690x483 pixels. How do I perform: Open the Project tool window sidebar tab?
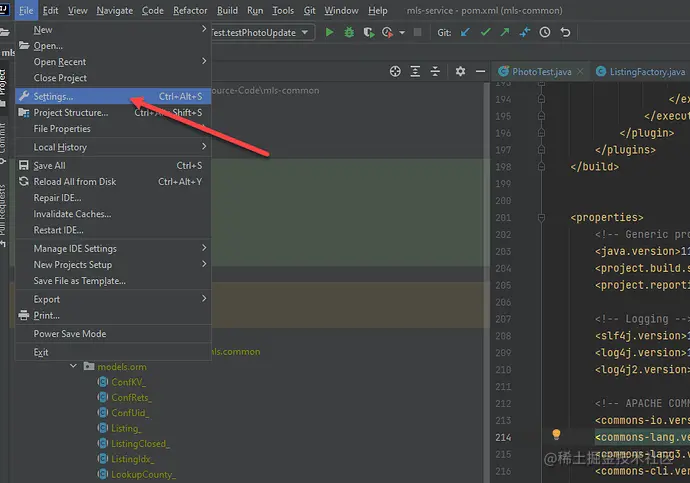click(4, 87)
